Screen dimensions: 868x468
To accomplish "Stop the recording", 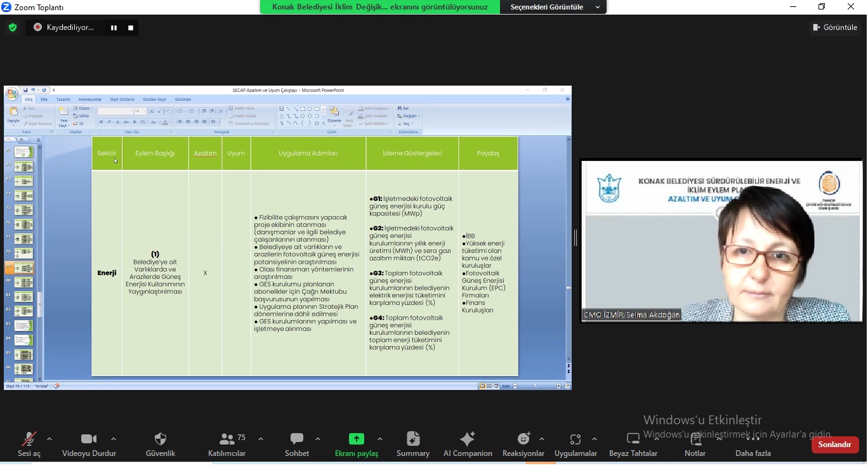I will pos(131,28).
